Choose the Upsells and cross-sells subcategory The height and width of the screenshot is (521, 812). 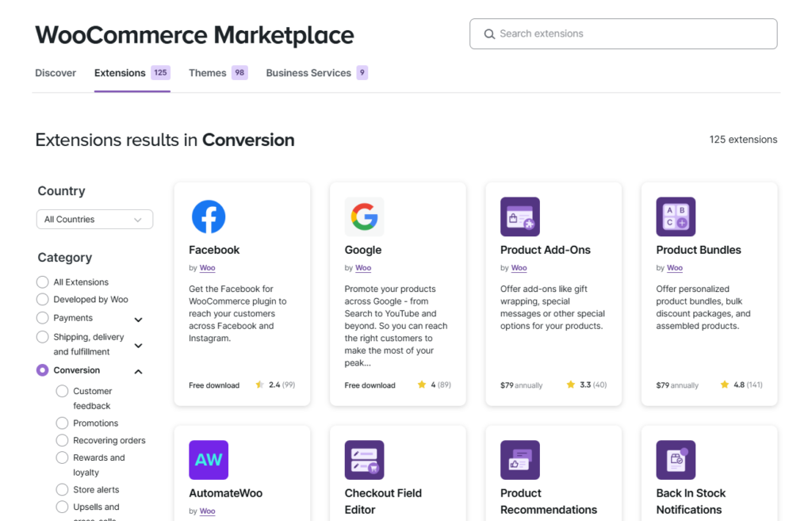62,507
